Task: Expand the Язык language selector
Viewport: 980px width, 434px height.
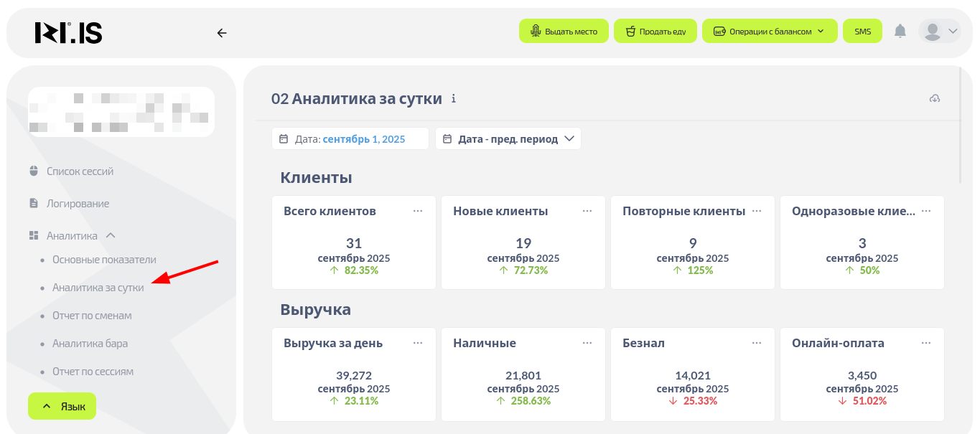Action: (x=62, y=406)
